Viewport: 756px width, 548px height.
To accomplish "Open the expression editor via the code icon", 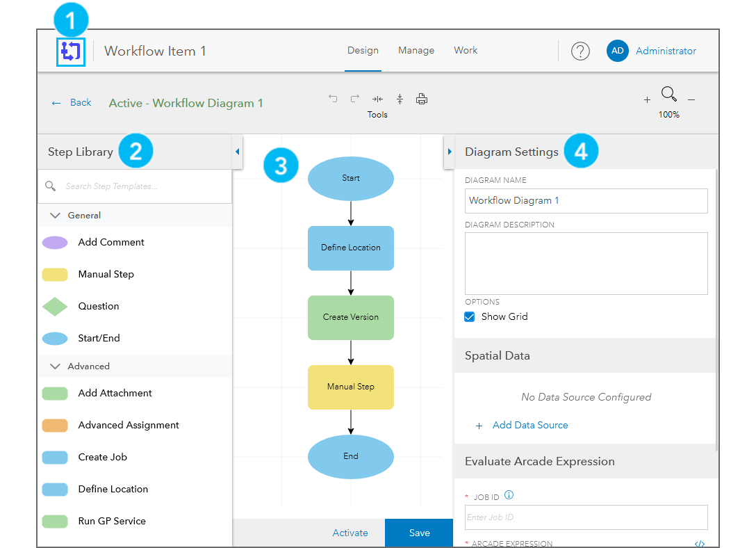I will (700, 543).
